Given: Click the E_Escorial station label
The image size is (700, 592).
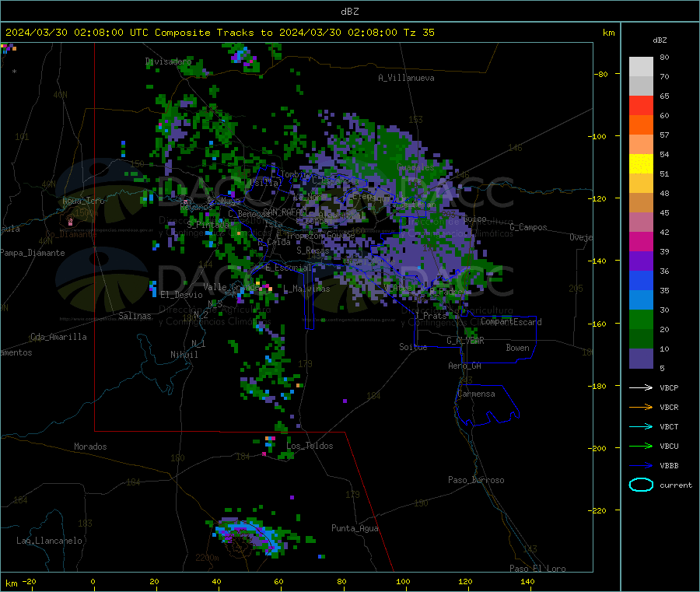Looking at the screenshot, I should (x=289, y=268).
